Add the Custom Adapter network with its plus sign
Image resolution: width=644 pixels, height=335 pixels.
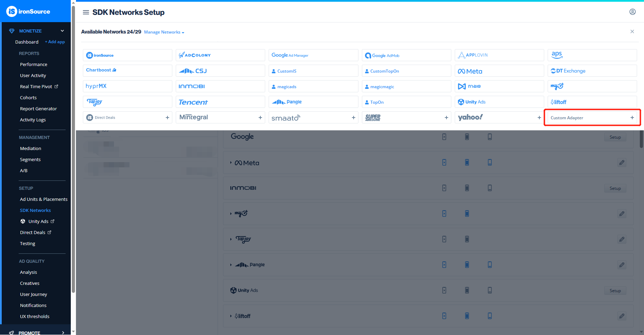coord(632,118)
